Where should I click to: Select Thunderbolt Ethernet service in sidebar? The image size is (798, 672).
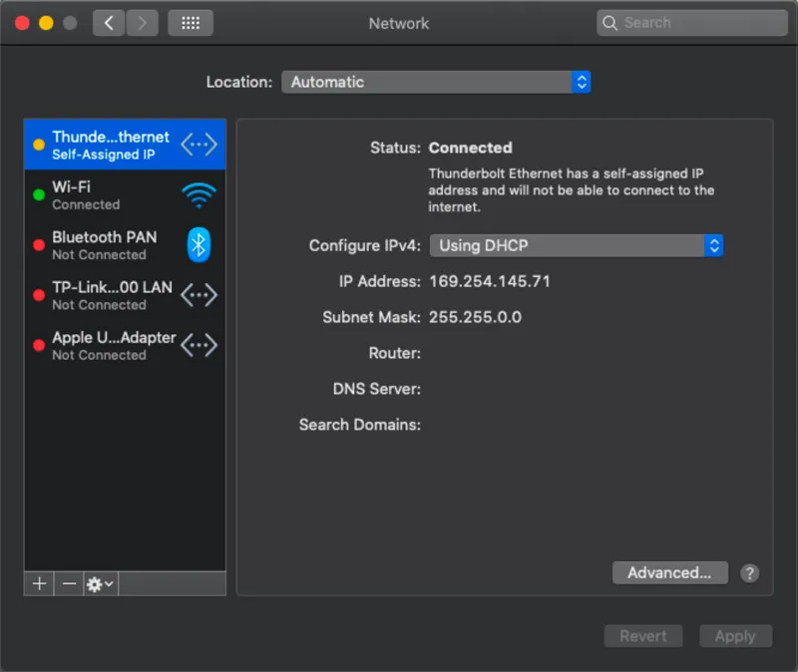pyautogui.click(x=125, y=145)
